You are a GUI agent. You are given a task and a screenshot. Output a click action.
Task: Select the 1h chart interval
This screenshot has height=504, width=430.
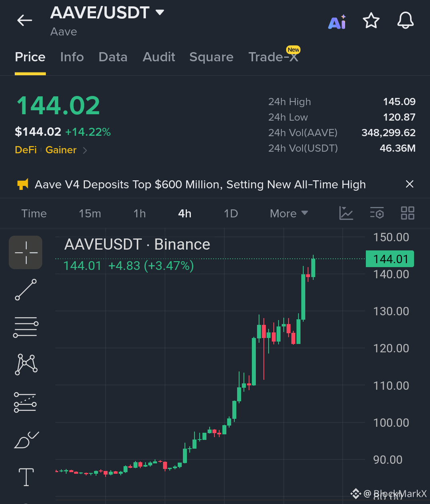coord(140,213)
